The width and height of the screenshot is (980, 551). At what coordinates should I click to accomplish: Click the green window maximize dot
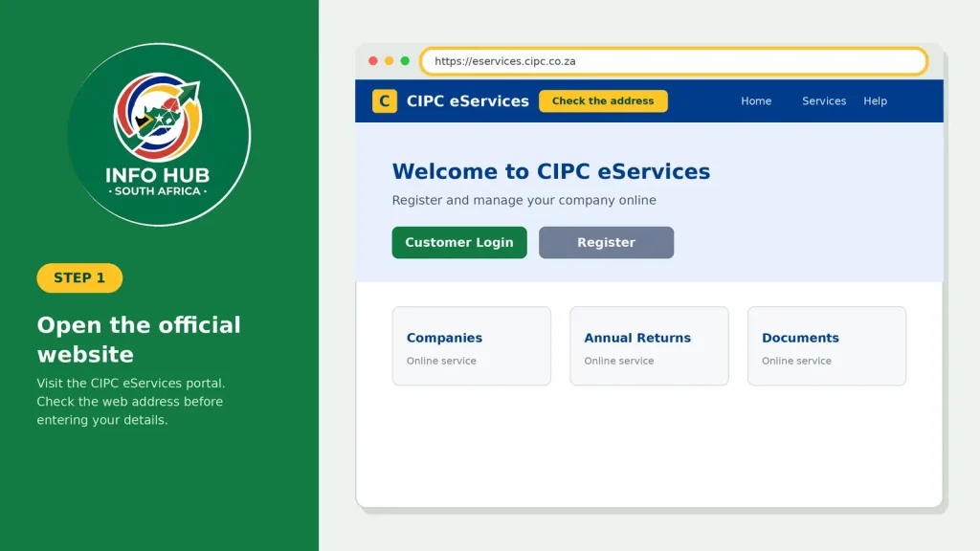point(405,61)
